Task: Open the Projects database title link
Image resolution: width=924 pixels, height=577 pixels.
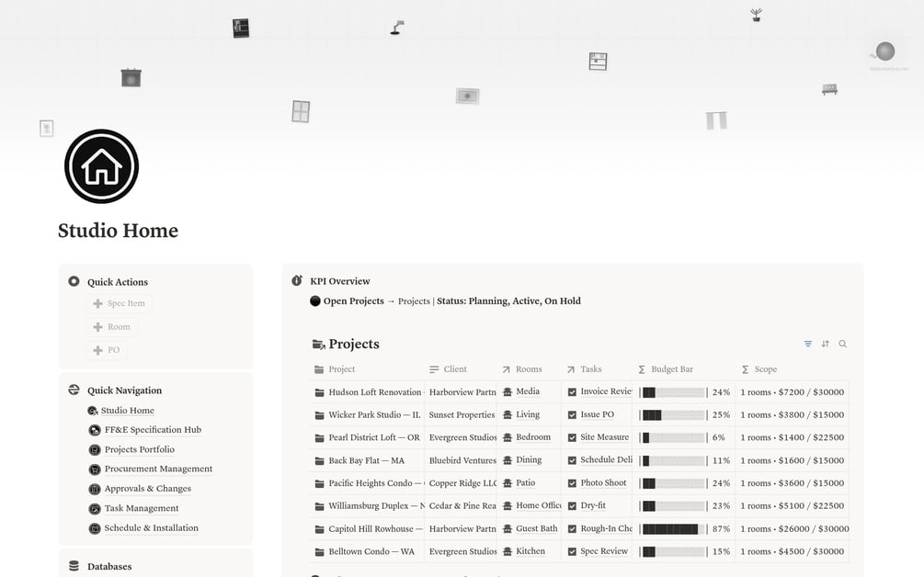Action: (x=354, y=344)
